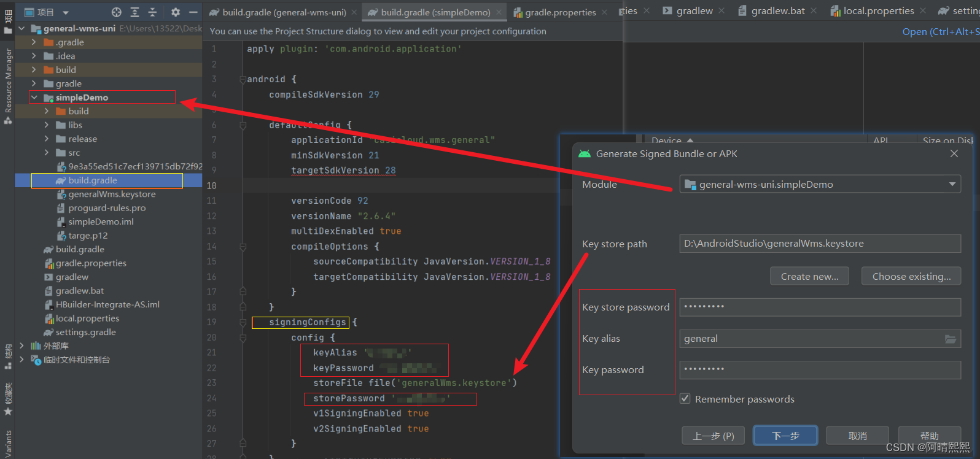
Task: Toggle the Remember passwords checkbox
Action: point(685,399)
